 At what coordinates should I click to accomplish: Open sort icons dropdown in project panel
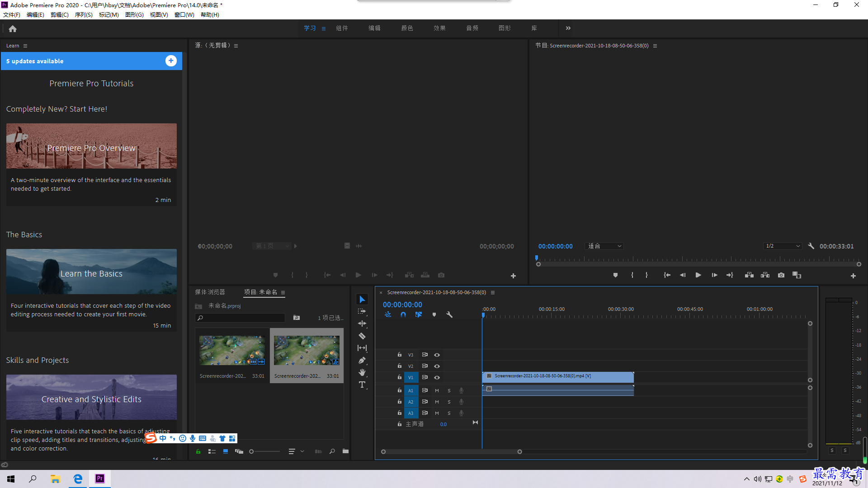coord(296,451)
